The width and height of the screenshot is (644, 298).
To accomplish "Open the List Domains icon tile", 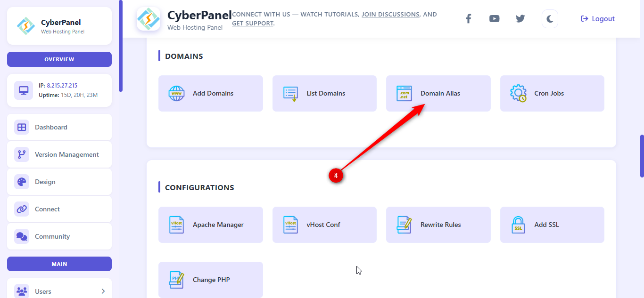I will pyautogui.click(x=290, y=93).
